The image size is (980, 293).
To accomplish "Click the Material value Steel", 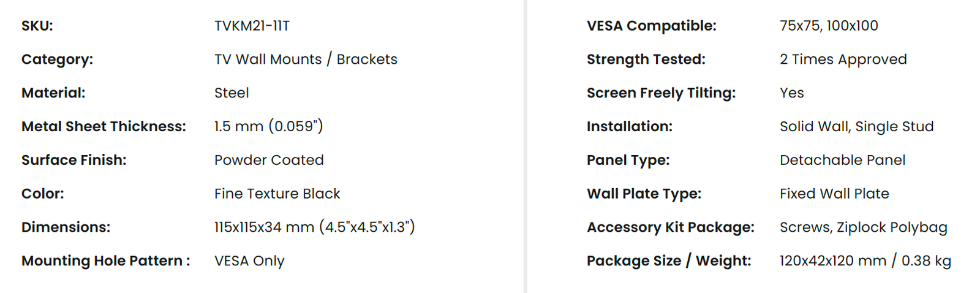I will (x=232, y=93).
